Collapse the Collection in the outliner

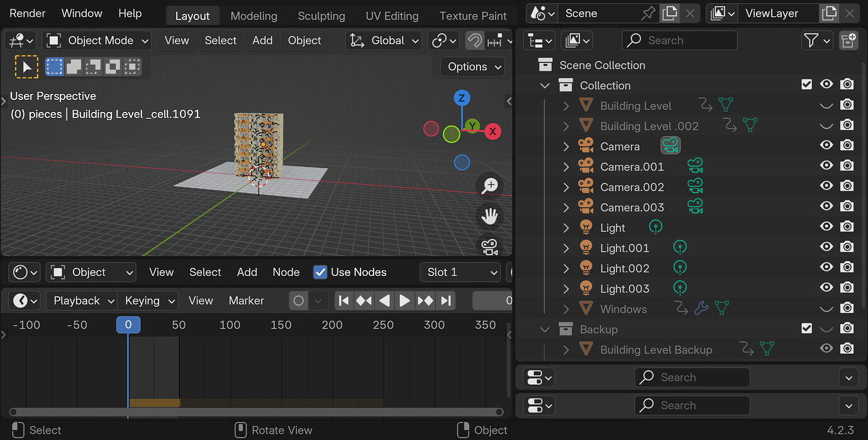(x=545, y=85)
